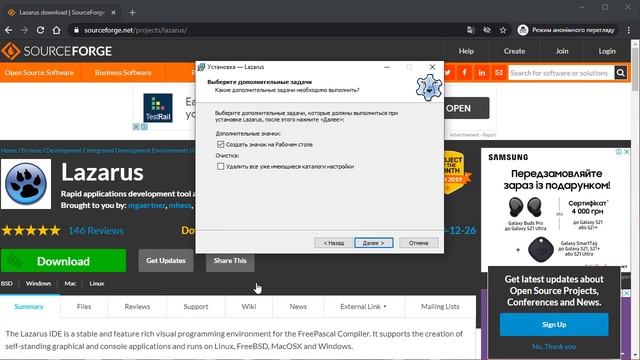Open the Business Software menu
This screenshot has width=640, height=360.
click(x=123, y=73)
